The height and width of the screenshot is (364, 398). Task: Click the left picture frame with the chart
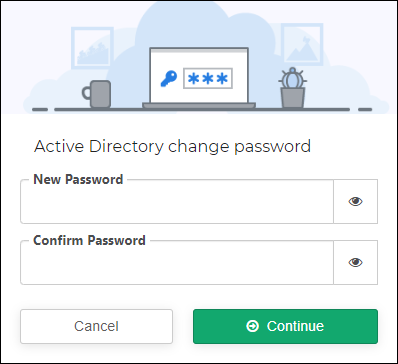(x=92, y=48)
